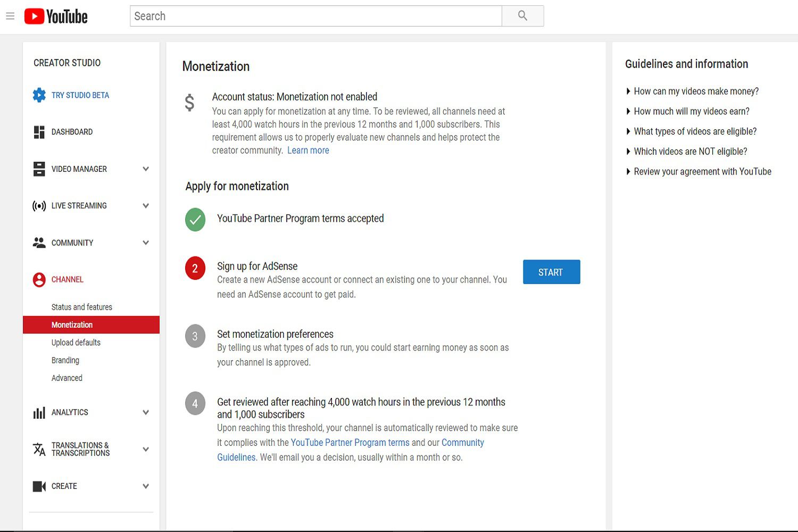Open Upload defaults in Channel menu
Screen dimensions: 798x532
click(76, 343)
